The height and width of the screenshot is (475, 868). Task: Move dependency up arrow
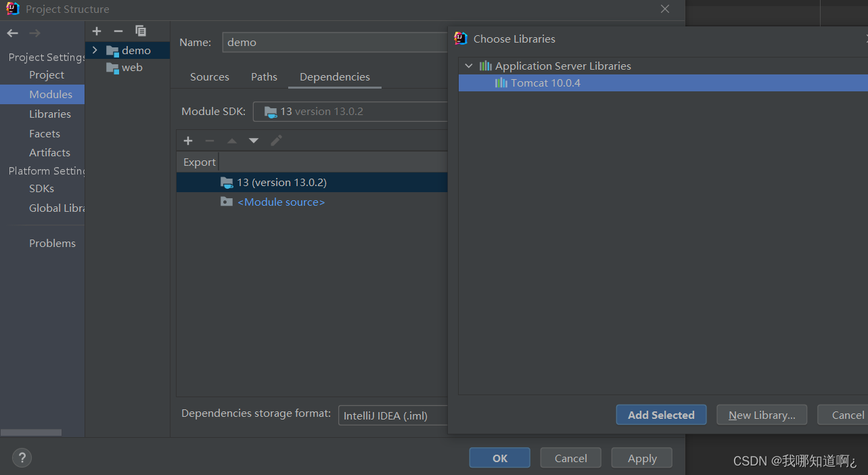click(x=232, y=141)
